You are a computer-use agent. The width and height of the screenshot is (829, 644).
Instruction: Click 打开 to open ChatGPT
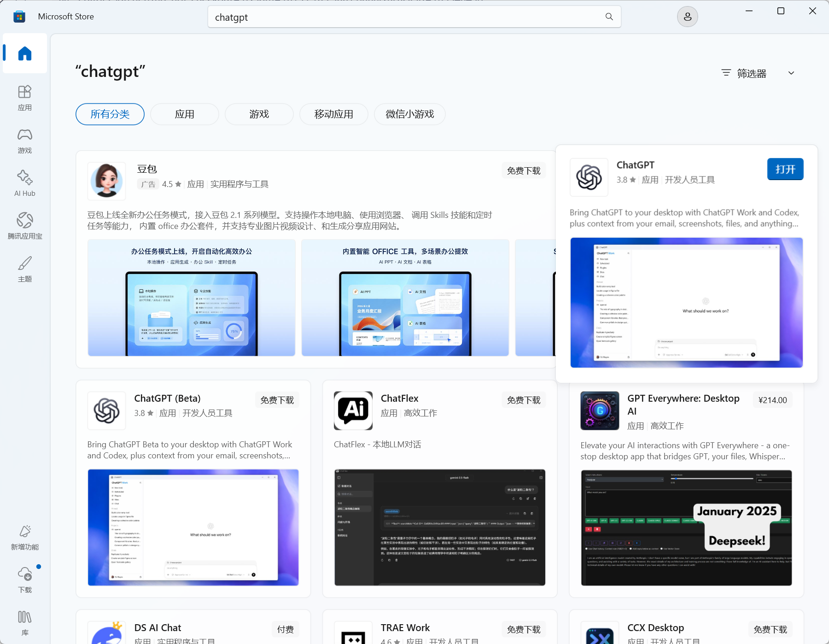[785, 169]
